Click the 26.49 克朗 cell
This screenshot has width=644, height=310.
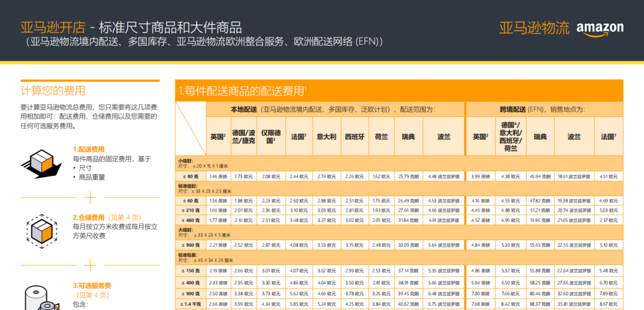tap(408, 201)
